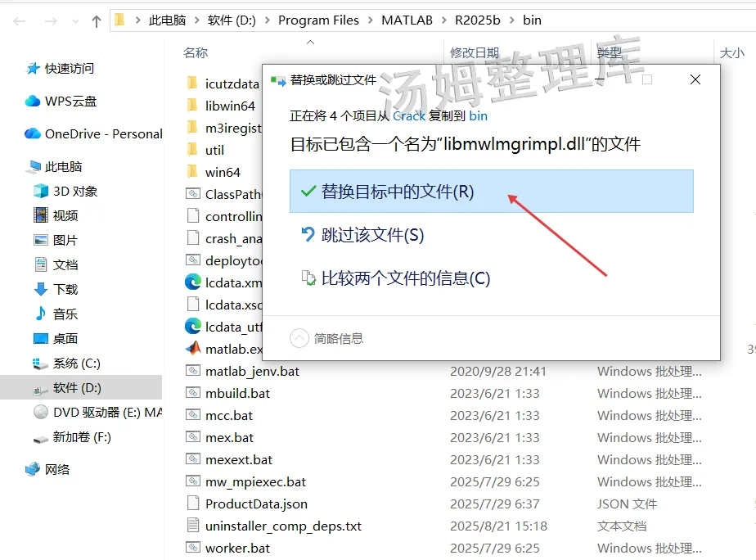Image resolution: width=756 pixels, height=560 pixels.
Task: Sort files by 修改日期 column
Action: click(x=475, y=52)
